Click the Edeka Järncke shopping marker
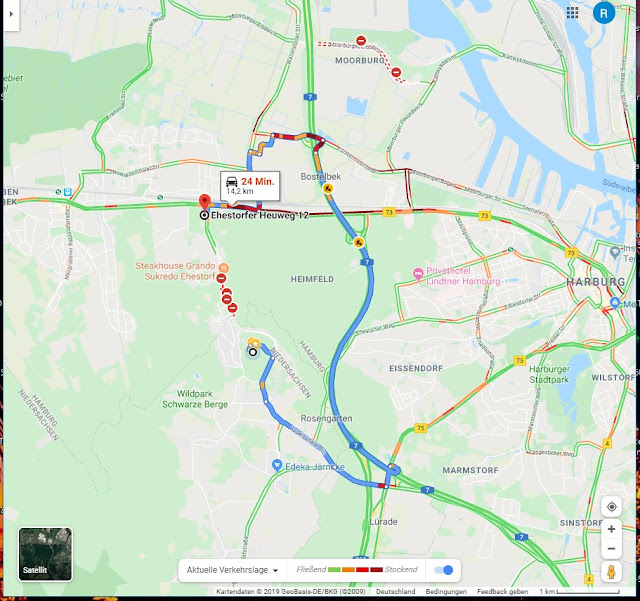The height and width of the screenshot is (601, 640). tap(277, 465)
